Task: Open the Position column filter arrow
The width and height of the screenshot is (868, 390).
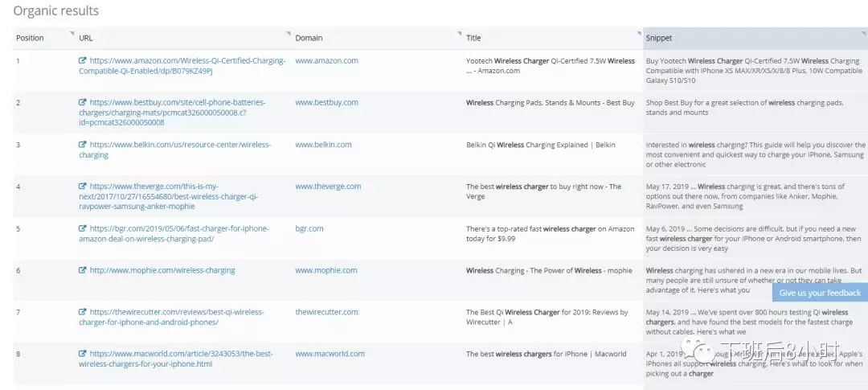Action: pyautogui.click(x=63, y=33)
